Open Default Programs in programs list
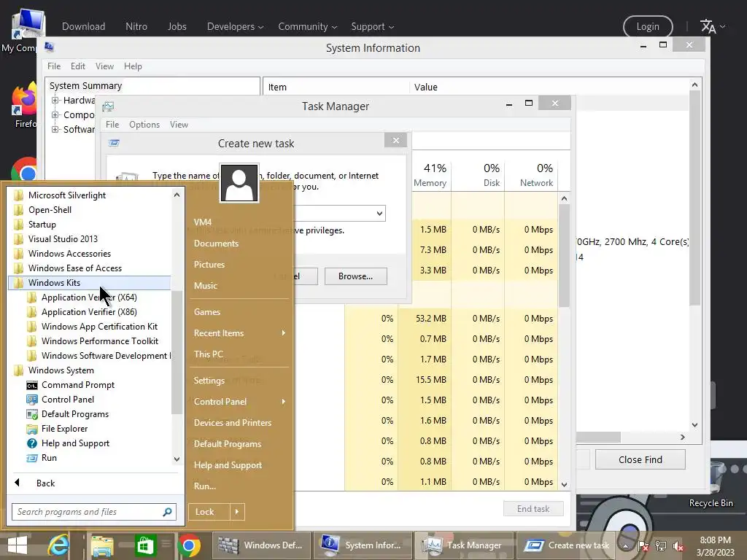This screenshot has width=747, height=560. point(75,414)
